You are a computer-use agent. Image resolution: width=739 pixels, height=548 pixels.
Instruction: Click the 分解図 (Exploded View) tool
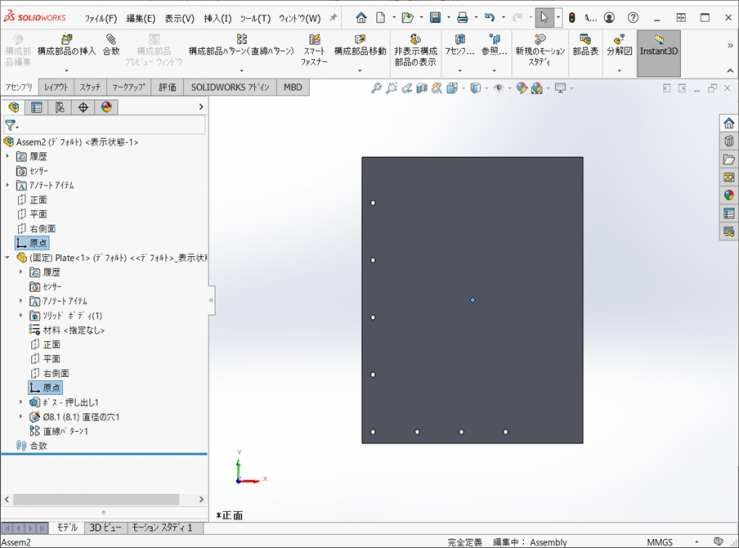[x=619, y=46]
